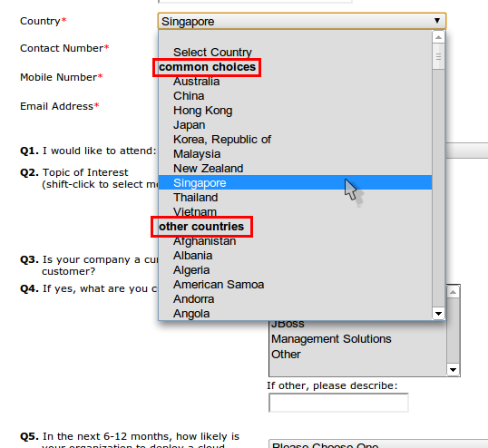Viewport: 488px width, 448px height.
Task: Select Andorra from the list
Action: coord(295,299)
